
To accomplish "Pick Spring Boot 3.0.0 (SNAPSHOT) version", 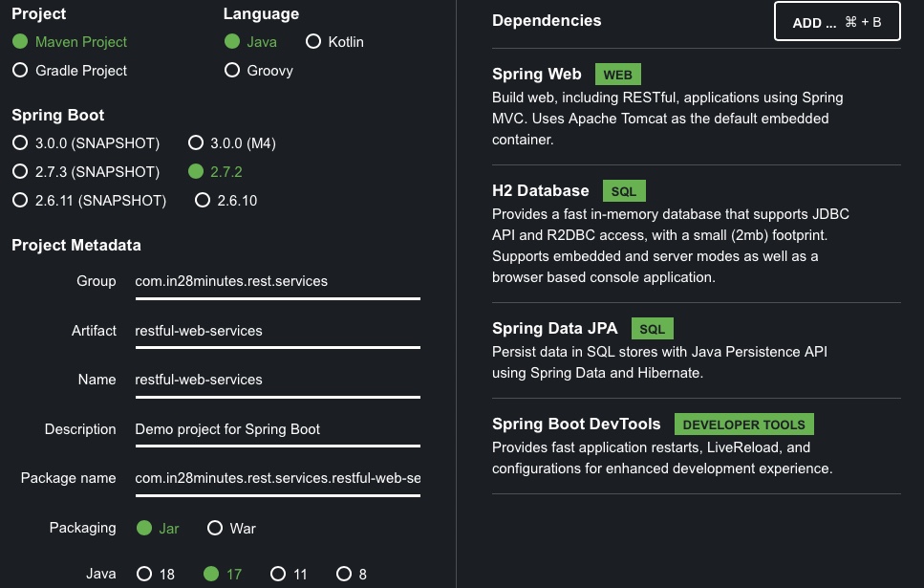I will 20,142.
